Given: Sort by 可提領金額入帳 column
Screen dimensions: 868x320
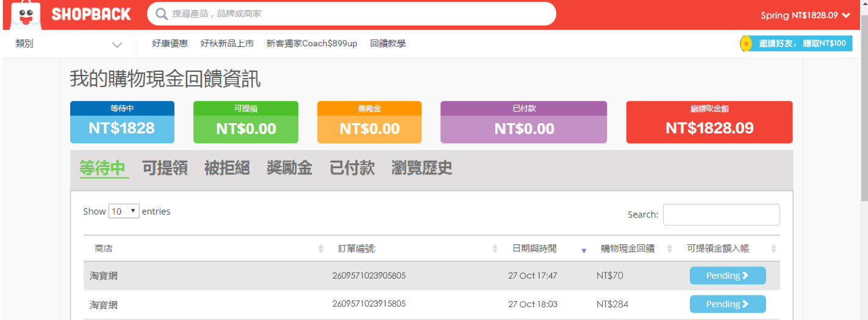Looking at the screenshot, I should pos(728,249).
